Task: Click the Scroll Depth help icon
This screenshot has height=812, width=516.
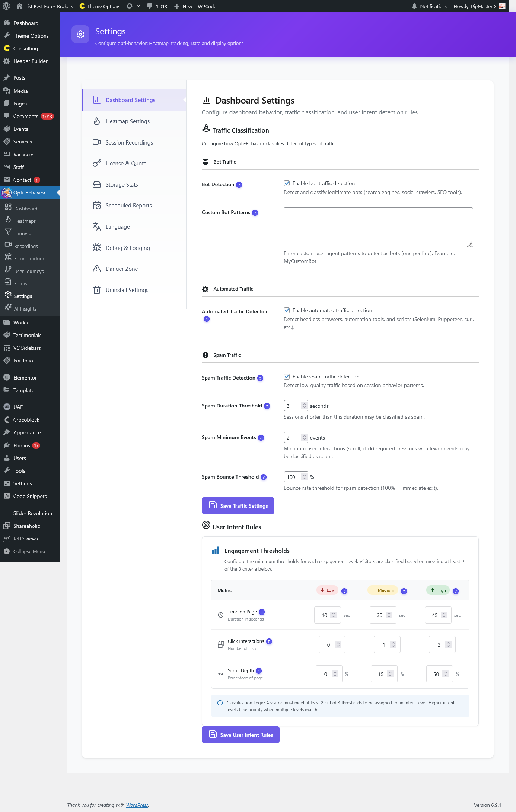Action: click(x=259, y=671)
